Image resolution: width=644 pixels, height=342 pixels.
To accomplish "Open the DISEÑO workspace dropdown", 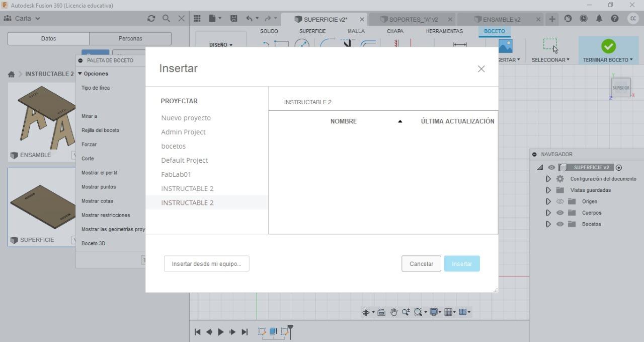I will coord(221,45).
